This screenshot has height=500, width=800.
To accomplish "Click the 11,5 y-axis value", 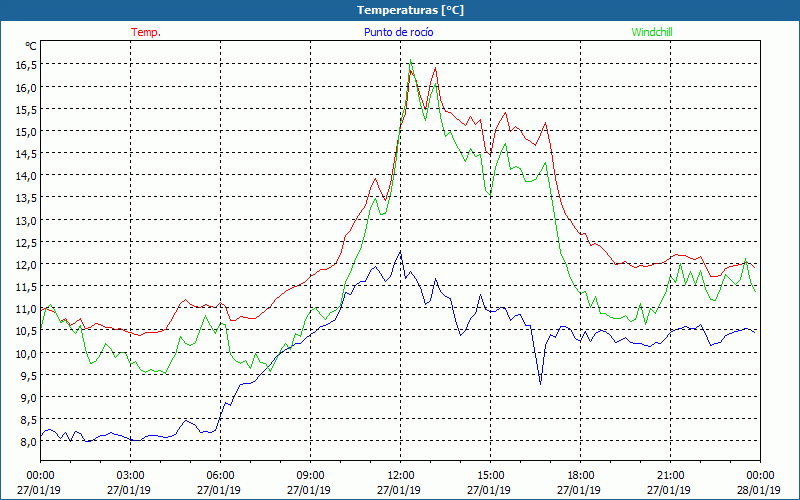I will click(26, 287).
